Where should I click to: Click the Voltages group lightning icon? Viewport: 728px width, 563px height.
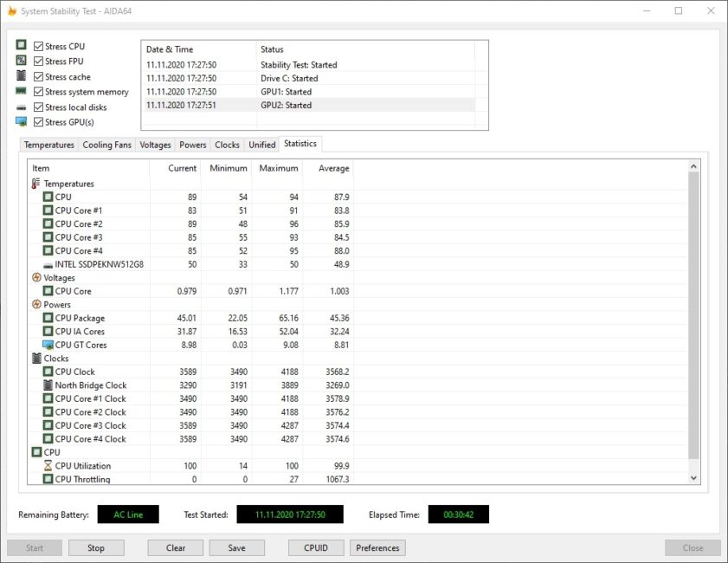click(35, 278)
